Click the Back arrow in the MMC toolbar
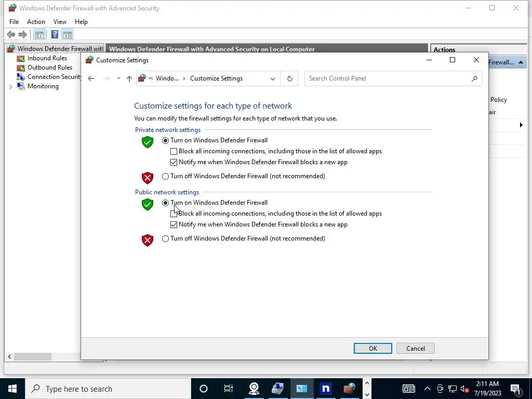 click(11, 34)
